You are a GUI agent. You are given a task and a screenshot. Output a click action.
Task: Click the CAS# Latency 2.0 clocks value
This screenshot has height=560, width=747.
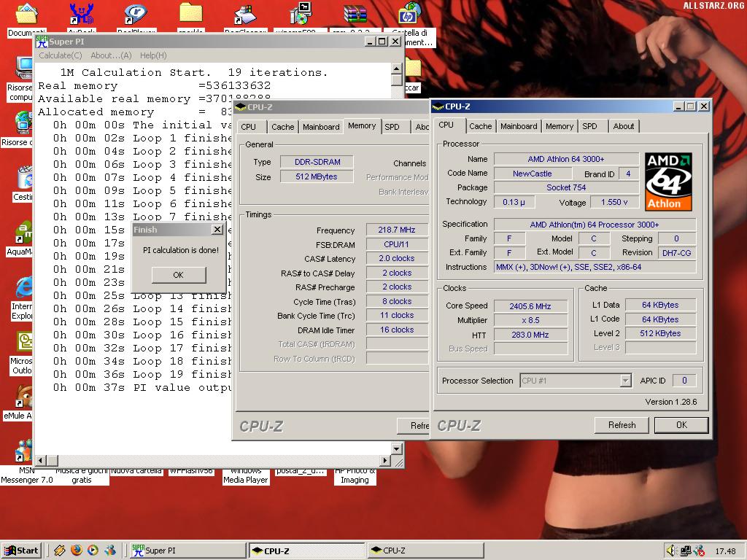[397, 258]
